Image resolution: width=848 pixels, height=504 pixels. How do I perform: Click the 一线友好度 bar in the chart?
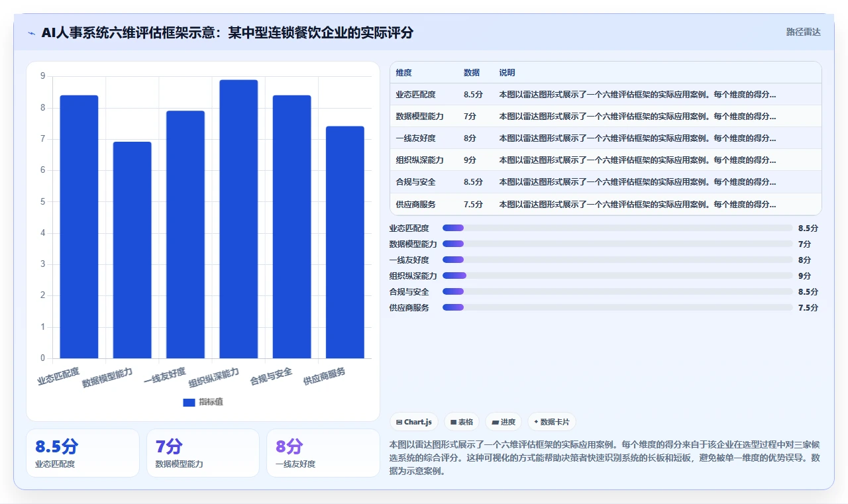point(185,234)
